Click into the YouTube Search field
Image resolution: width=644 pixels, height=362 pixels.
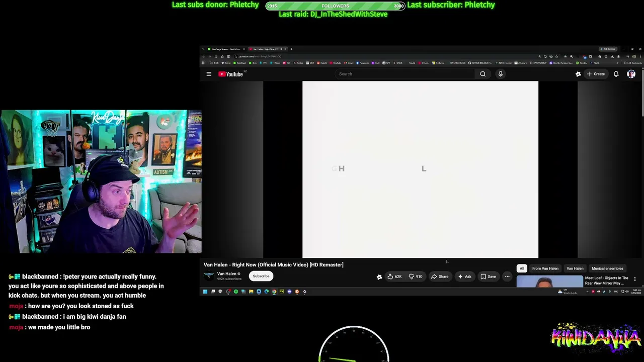[x=405, y=74]
